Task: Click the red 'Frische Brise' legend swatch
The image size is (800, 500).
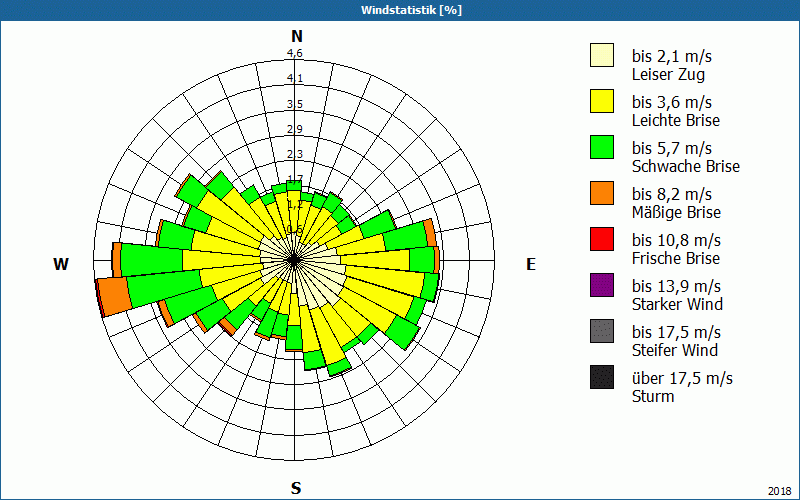Action: coord(601,240)
